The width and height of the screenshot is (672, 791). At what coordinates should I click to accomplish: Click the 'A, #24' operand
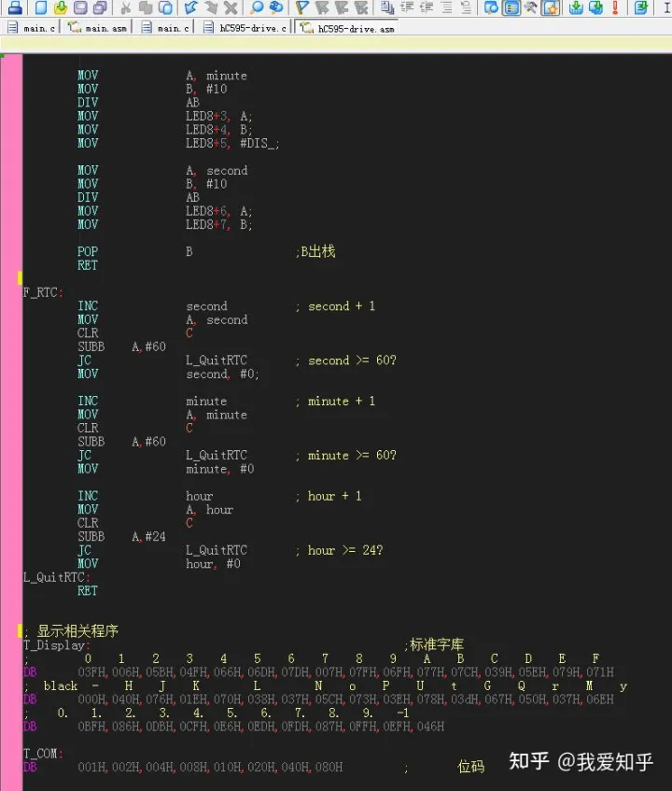pos(148,536)
